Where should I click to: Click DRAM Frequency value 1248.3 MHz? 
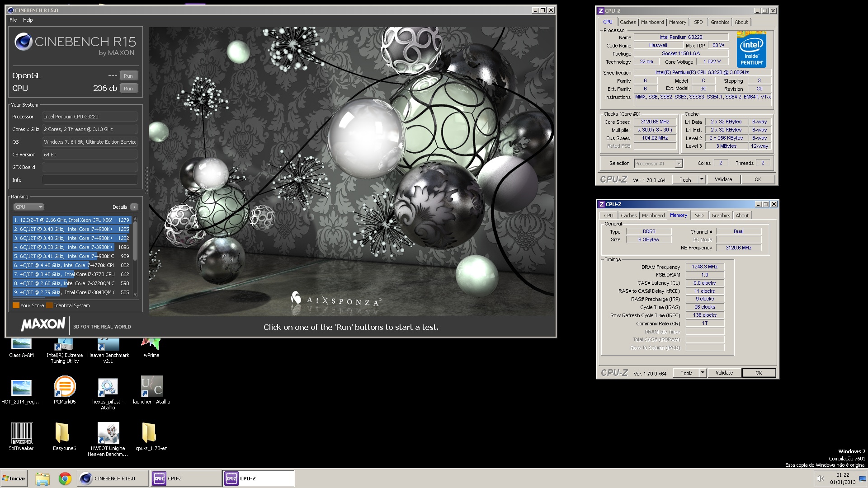point(705,267)
